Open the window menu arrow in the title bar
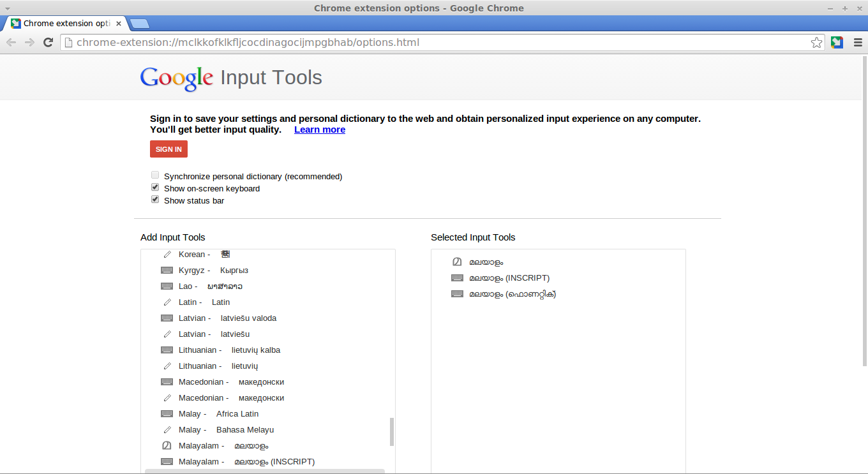 (x=7, y=8)
